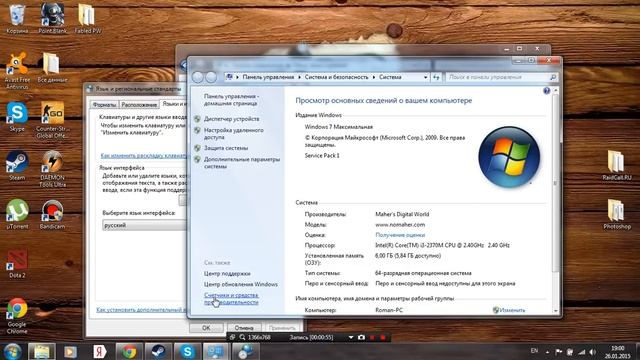
Task: Switch to Steam in the taskbar
Action: coord(158,352)
